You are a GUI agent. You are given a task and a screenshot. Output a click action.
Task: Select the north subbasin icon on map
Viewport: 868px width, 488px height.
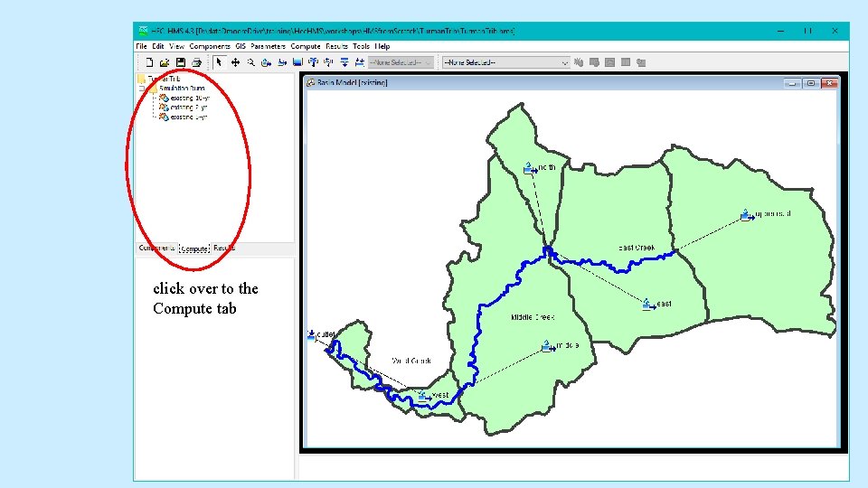coord(530,168)
